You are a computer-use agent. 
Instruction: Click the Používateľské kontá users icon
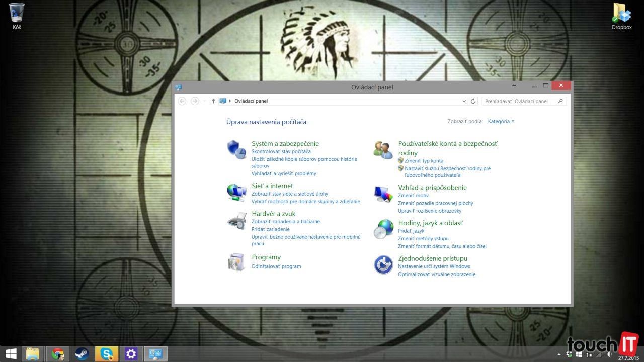click(x=383, y=149)
